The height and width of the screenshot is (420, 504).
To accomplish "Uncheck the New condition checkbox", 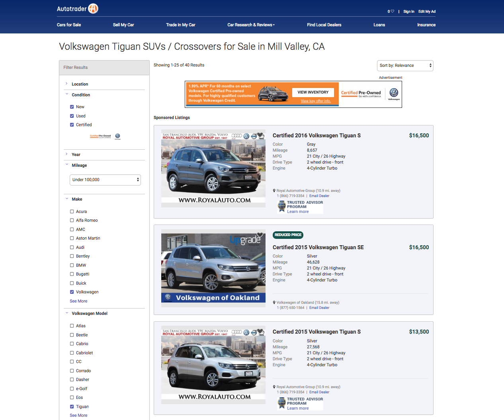I will point(72,107).
